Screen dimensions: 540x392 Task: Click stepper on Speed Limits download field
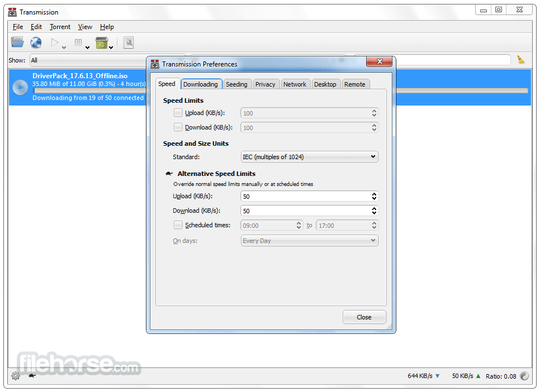tap(374, 127)
